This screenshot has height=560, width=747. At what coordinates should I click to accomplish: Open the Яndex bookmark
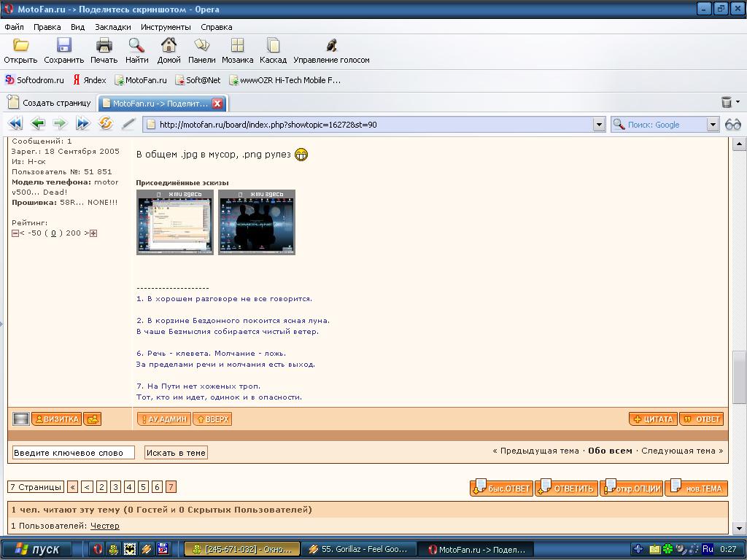90,80
